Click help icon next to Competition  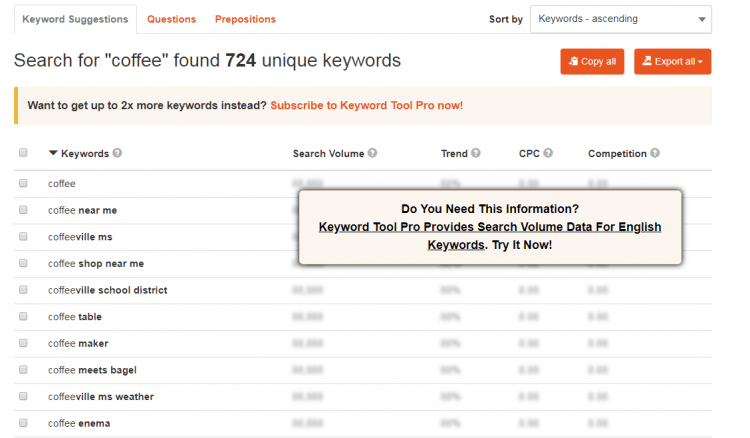(x=655, y=153)
